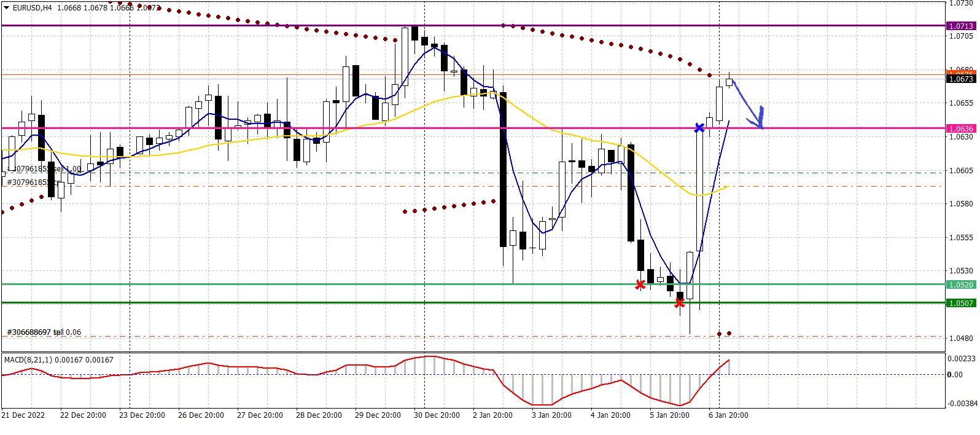The image size is (980, 435).
Task: Click the current price 1.0673 label
Action: [x=961, y=79]
